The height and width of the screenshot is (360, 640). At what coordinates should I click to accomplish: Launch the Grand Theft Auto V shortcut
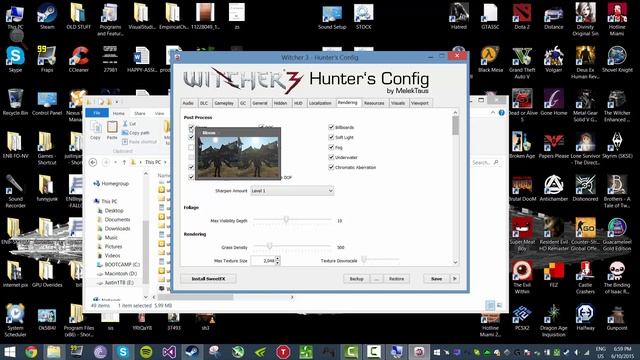click(522, 62)
